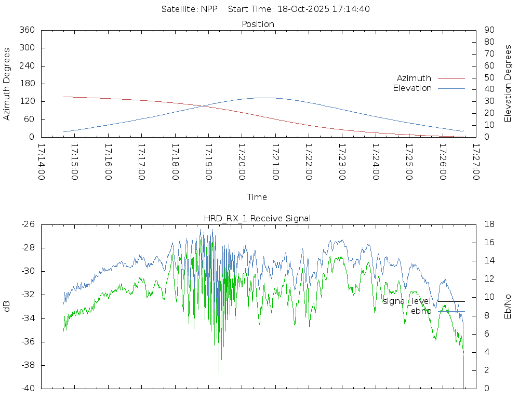Click the HRD_RX_1 Receive Signal chart title
This screenshot has height=399, width=532.
click(258, 218)
